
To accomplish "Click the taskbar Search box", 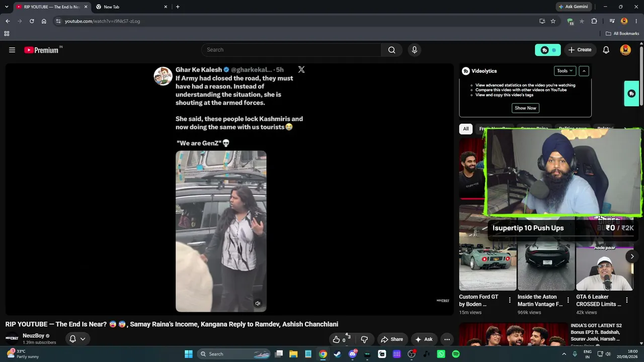I will click(x=234, y=354).
